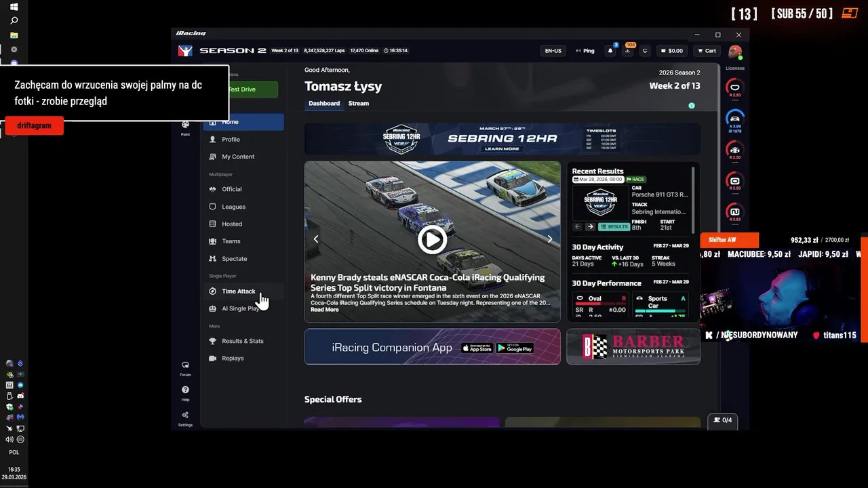The width and height of the screenshot is (868, 488).
Task: Show next recent result arrow
Action: click(x=590, y=227)
